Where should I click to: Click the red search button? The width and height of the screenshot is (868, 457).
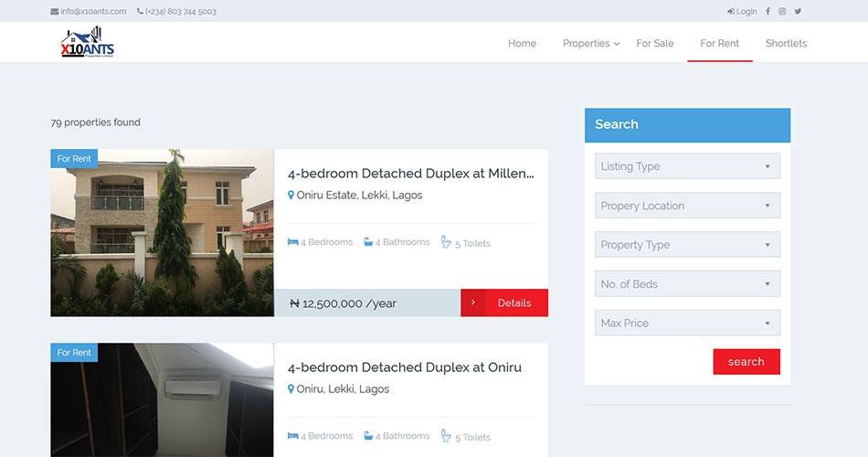pyautogui.click(x=746, y=362)
